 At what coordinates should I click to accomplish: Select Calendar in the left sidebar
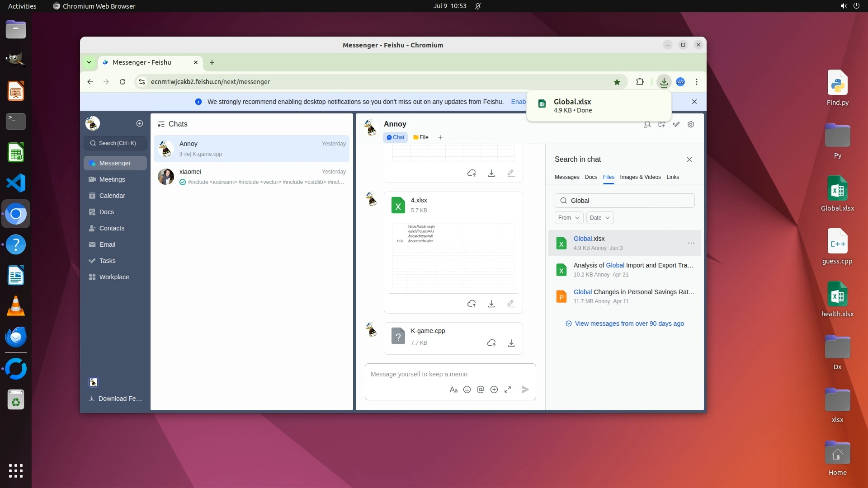click(x=112, y=196)
